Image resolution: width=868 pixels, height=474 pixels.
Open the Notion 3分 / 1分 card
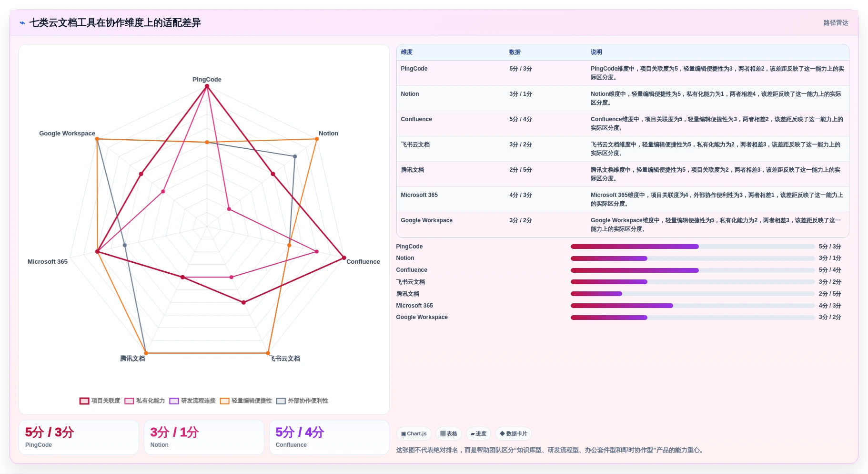click(204, 437)
